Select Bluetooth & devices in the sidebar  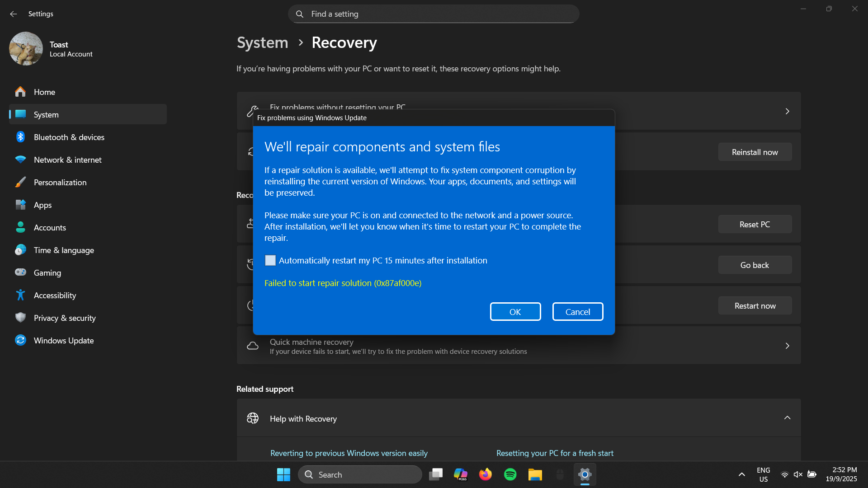click(69, 137)
